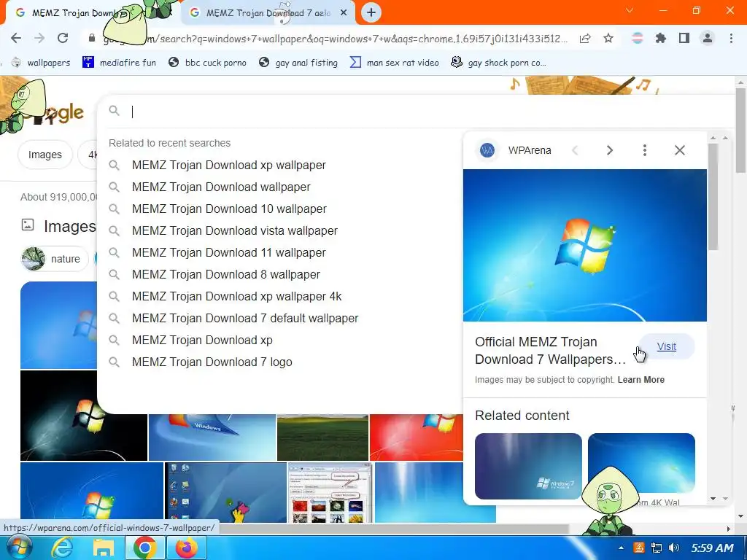Show previous image in preview panel
Image resolution: width=747 pixels, height=560 pixels.
click(x=575, y=150)
